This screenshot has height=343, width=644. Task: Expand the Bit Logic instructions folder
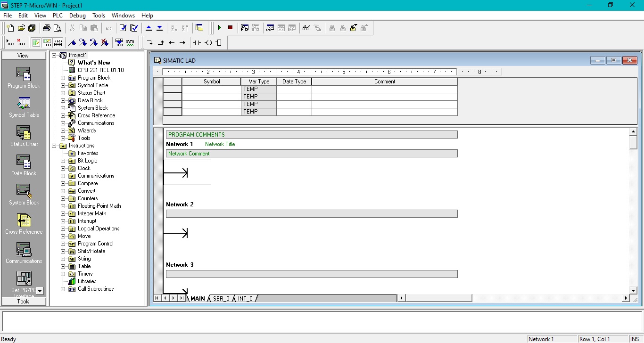(63, 161)
